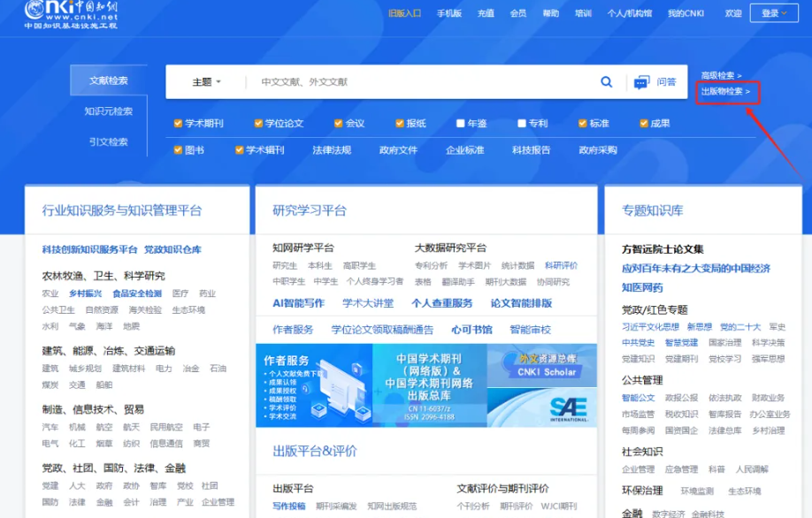
Task: Open the AI智能写作 link
Action: 298,303
